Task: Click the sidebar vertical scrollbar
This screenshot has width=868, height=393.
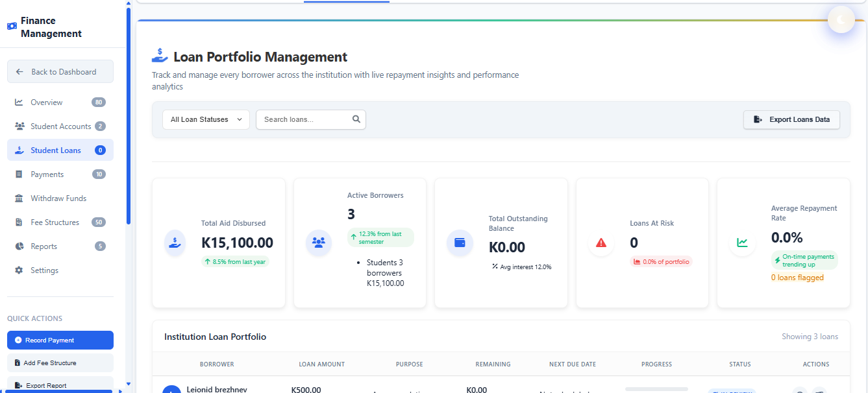Action: click(129, 117)
